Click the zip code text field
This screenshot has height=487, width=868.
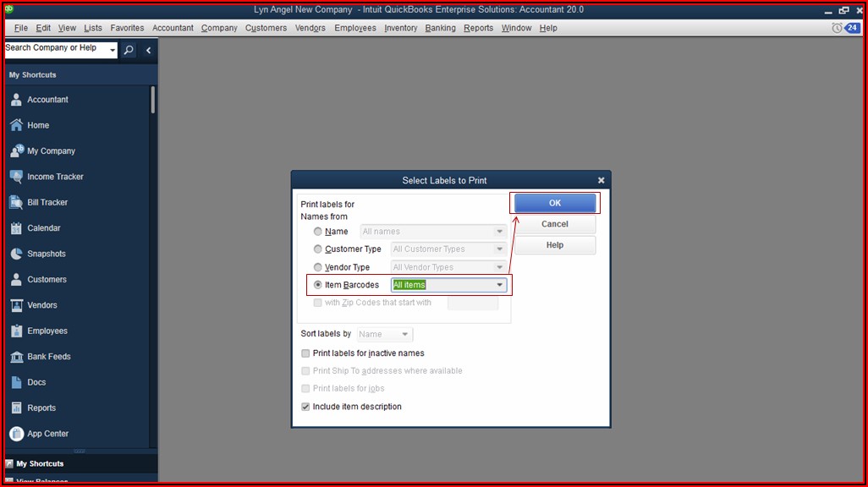tap(473, 303)
